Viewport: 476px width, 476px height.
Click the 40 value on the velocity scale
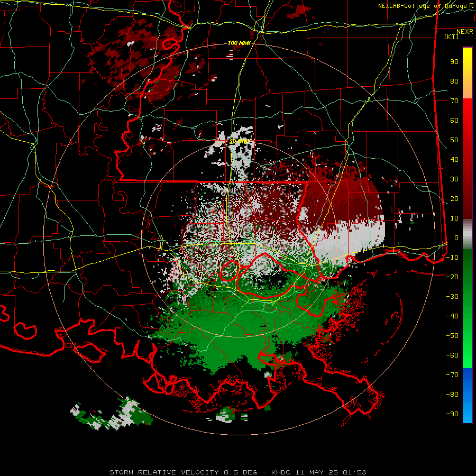(x=454, y=160)
